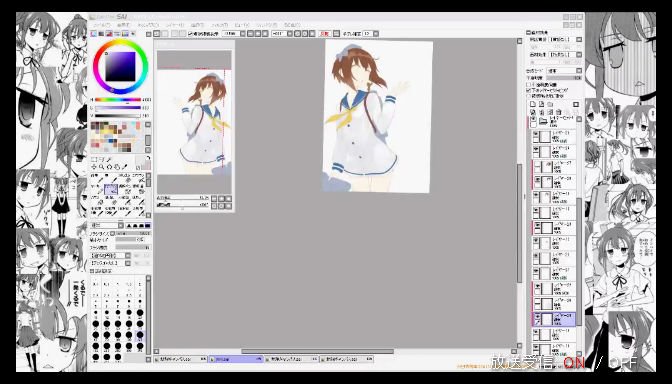Image resolution: width=672 pixels, height=384 pixels.
Task: Select the rotate view tool
Action: [109, 167]
